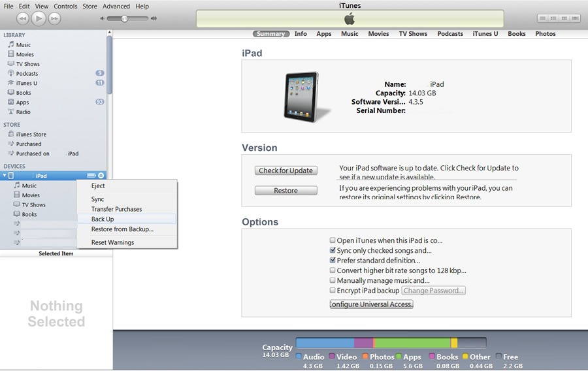Open the Controls menu

click(65, 6)
